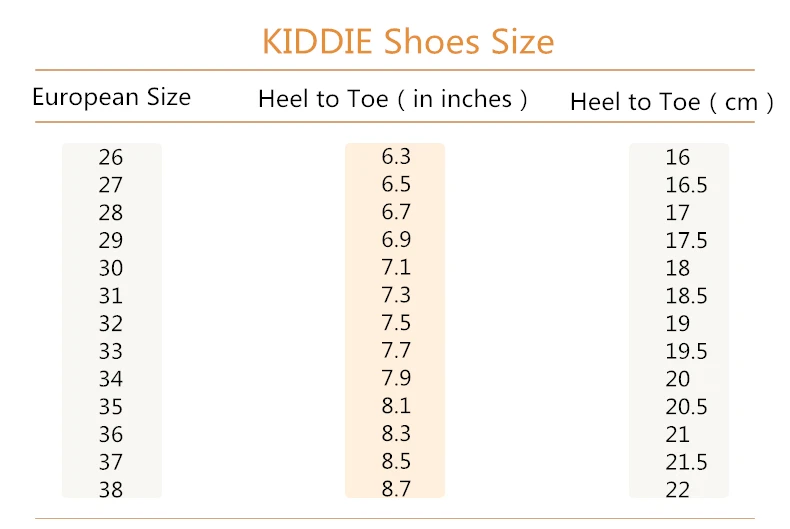Click the 16.5 cm value
Screen dimensions: 790x529
tap(686, 185)
